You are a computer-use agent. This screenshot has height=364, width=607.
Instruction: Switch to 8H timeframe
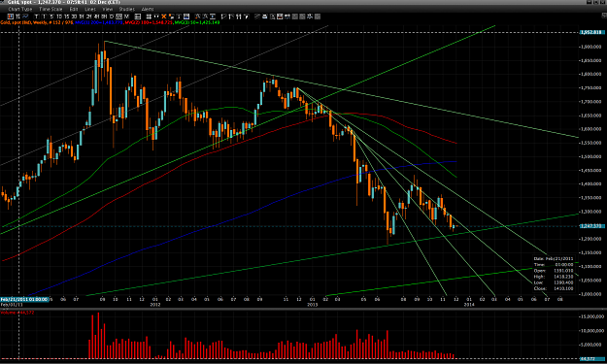(104, 17)
